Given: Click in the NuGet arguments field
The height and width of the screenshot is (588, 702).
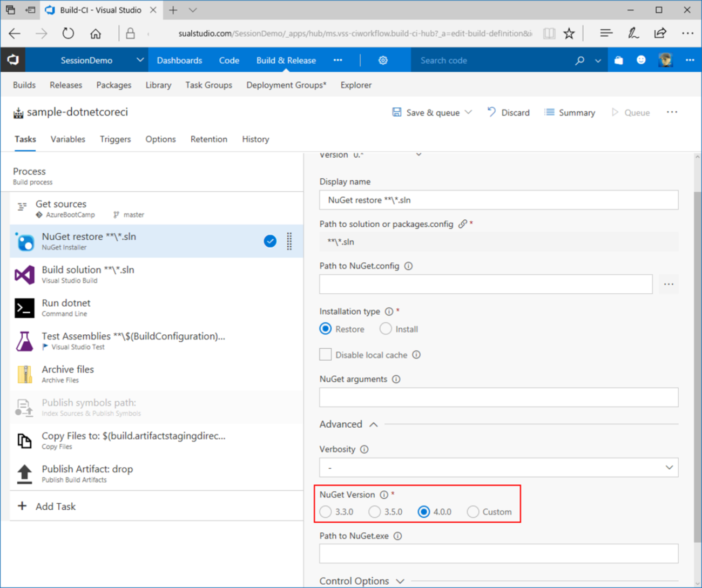Looking at the screenshot, I should (498, 397).
